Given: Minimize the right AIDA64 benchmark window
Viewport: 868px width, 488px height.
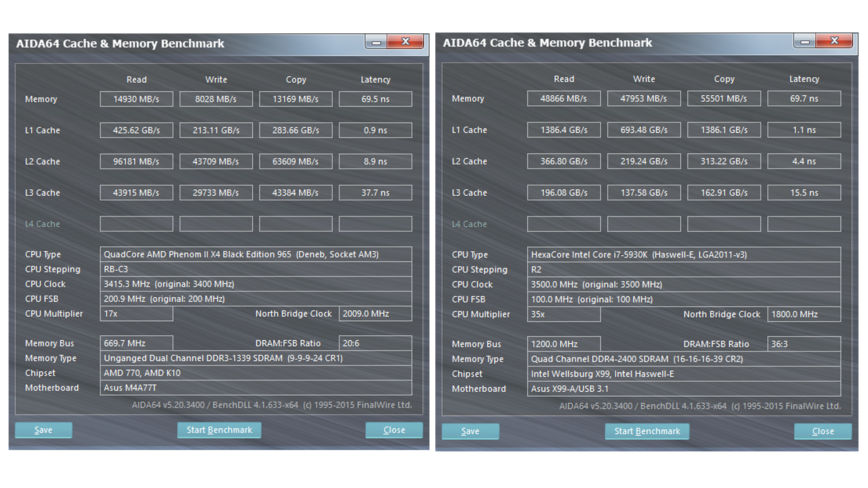Looking at the screenshot, I should tap(805, 42).
